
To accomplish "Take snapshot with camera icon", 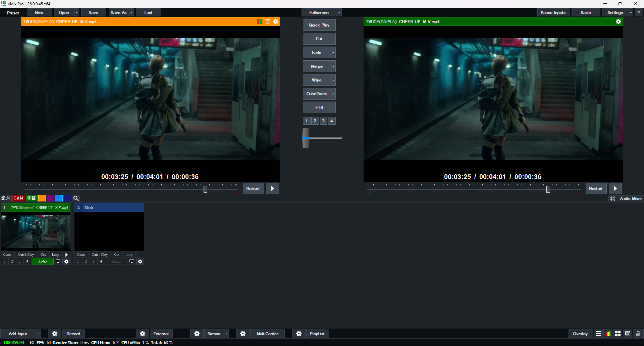I will point(628,334).
